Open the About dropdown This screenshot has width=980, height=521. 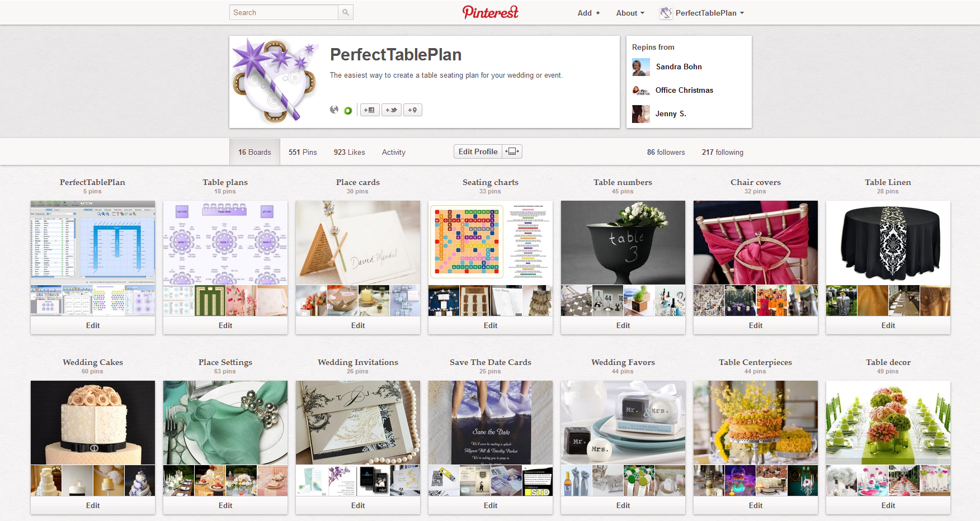(x=630, y=13)
